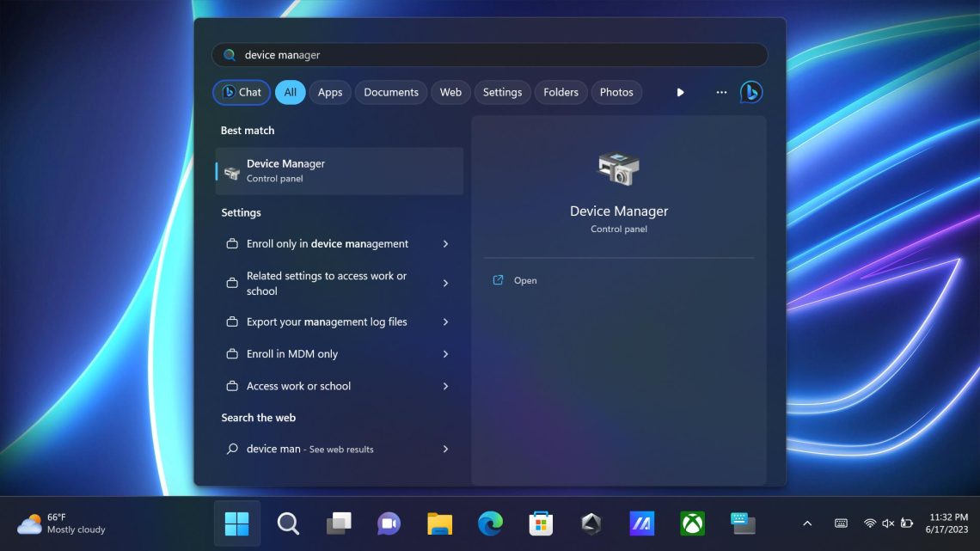The image size is (980, 551).
Task: Click the battery tray icon
Action: 907,523
